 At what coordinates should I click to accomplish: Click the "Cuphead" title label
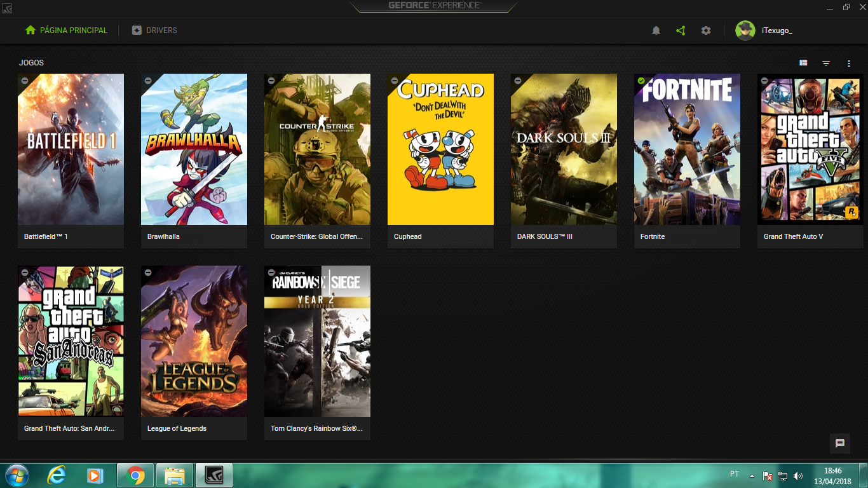[x=408, y=236]
